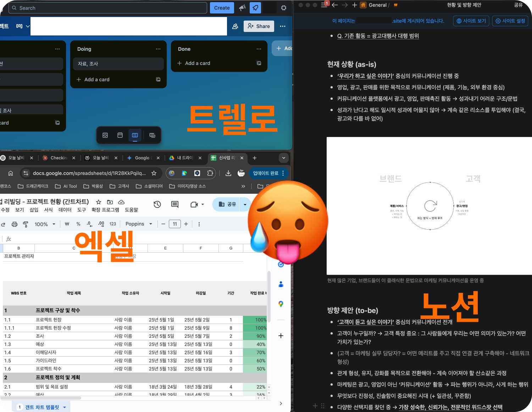Switch to Trello Planner calendar icon
Screen dimensions: 532x412
click(120, 135)
